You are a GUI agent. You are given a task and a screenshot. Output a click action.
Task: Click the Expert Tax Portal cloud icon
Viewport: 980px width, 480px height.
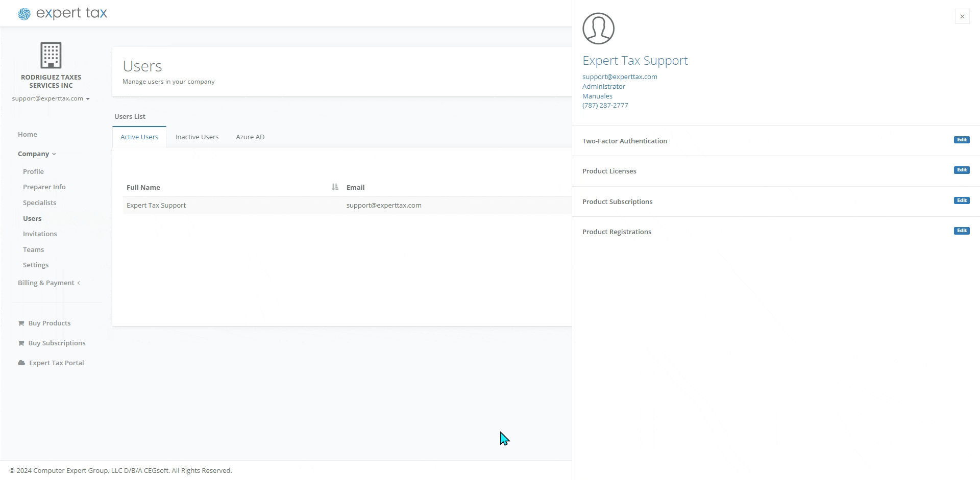(x=21, y=363)
